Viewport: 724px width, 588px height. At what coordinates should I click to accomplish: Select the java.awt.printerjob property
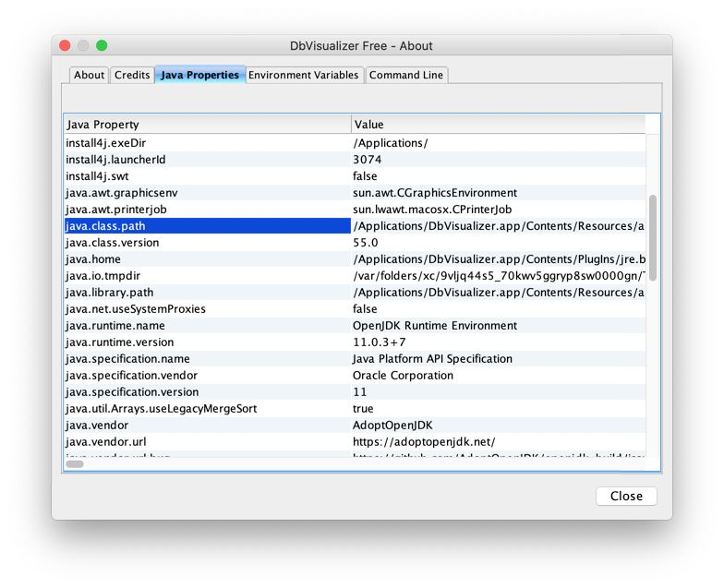click(x=207, y=210)
